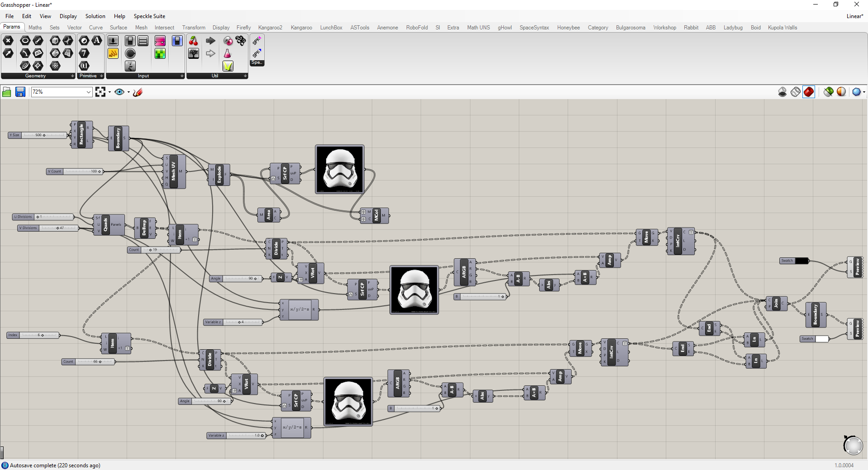Screen dimensions: 868x470
Task: Open the Speckle Suite menu
Action: (149, 16)
